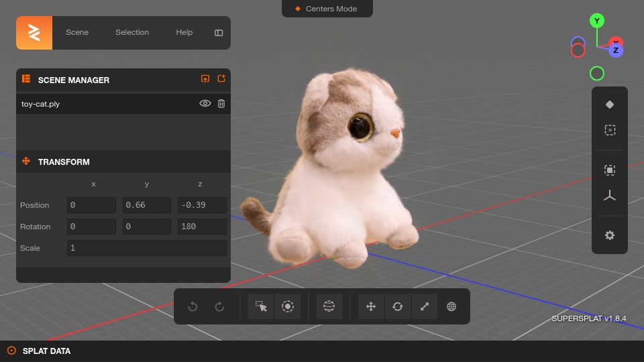Click the Centers Mode indicator at top
Screen dimensions: 644x362
327,9
